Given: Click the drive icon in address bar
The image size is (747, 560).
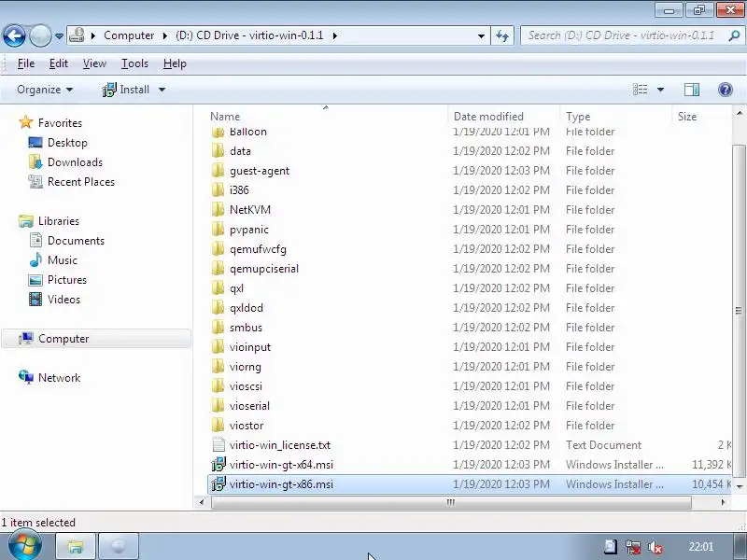Looking at the screenshot, I should click(77, 35).
